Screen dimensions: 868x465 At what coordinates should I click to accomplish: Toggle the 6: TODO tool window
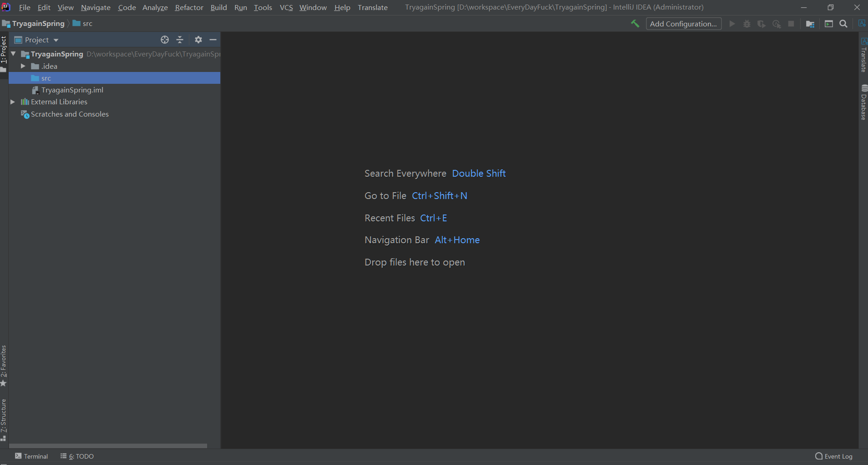[x=77, y=456]
